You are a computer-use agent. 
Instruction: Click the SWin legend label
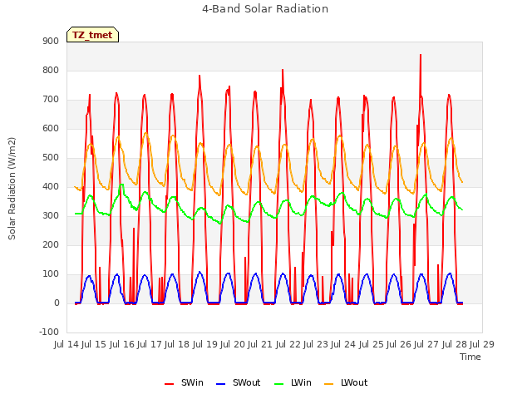pos(192,382)
